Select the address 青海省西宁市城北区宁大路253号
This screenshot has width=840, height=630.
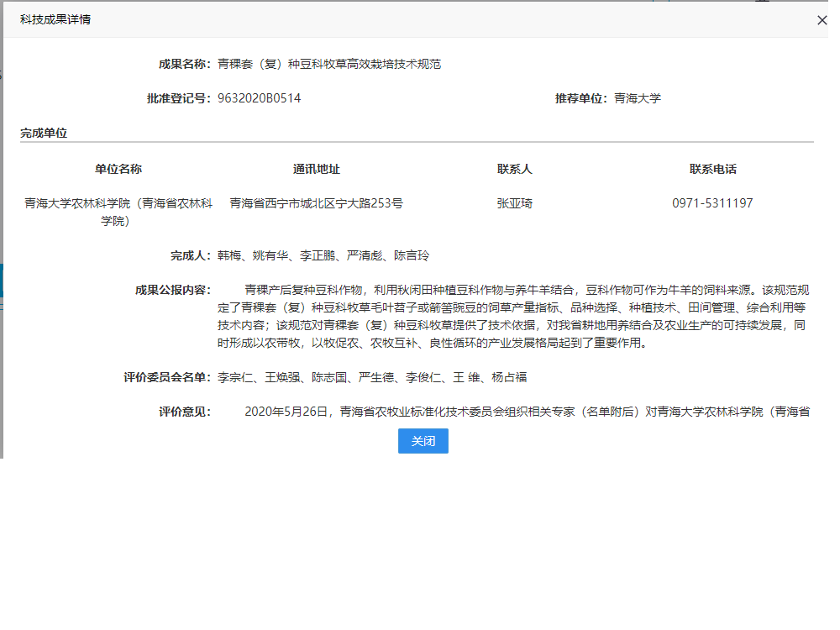pyautogui.click(x=317, y=203)
